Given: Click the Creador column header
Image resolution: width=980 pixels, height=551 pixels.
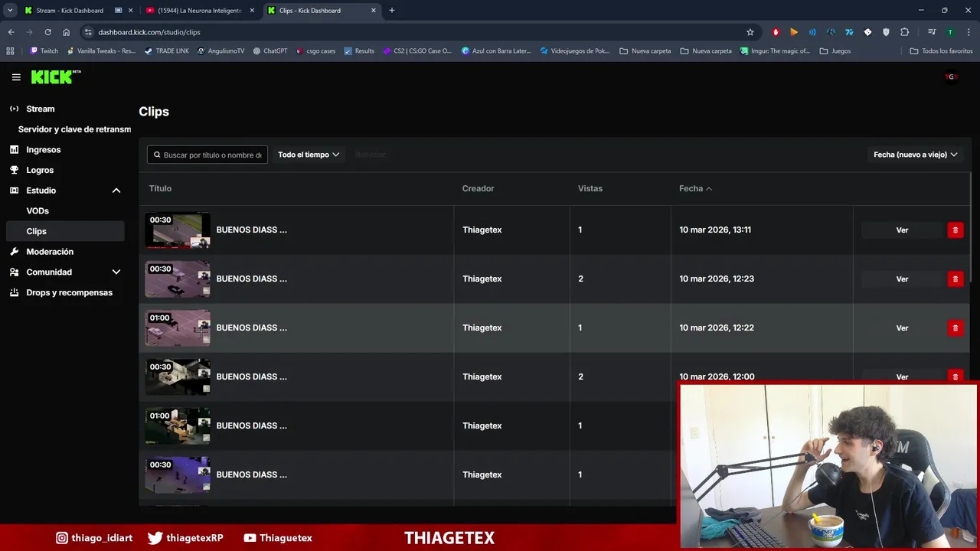Looking at the screenshot, I should pos(478,188).
